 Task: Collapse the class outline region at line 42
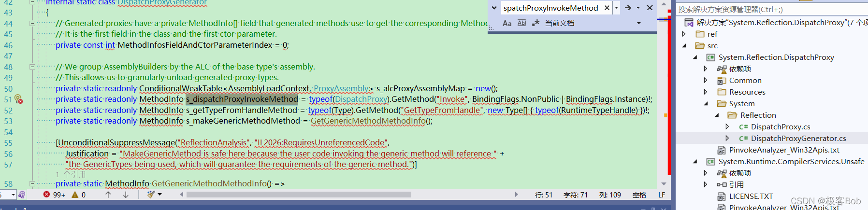tap(32, 2)
